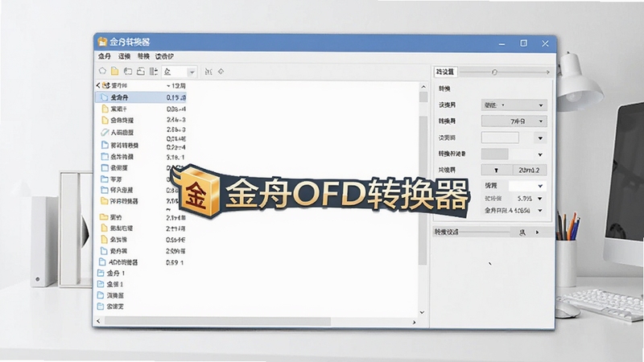Viewport: 644px width, 362px height.
Task: Open the 转换 menu in menu bar
Action: tap(143, 56)
